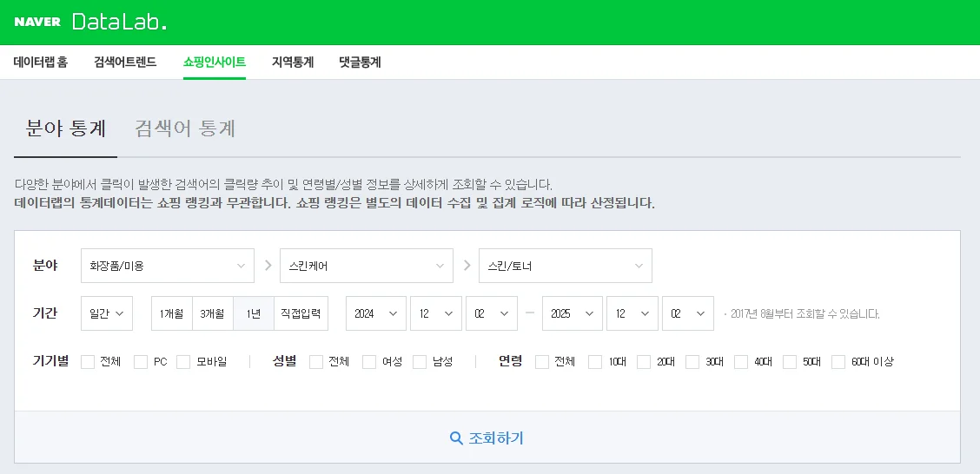This screenshot has height=474, width=980.
Task: Check the 모바일 device checkbox
Action: 183,362
